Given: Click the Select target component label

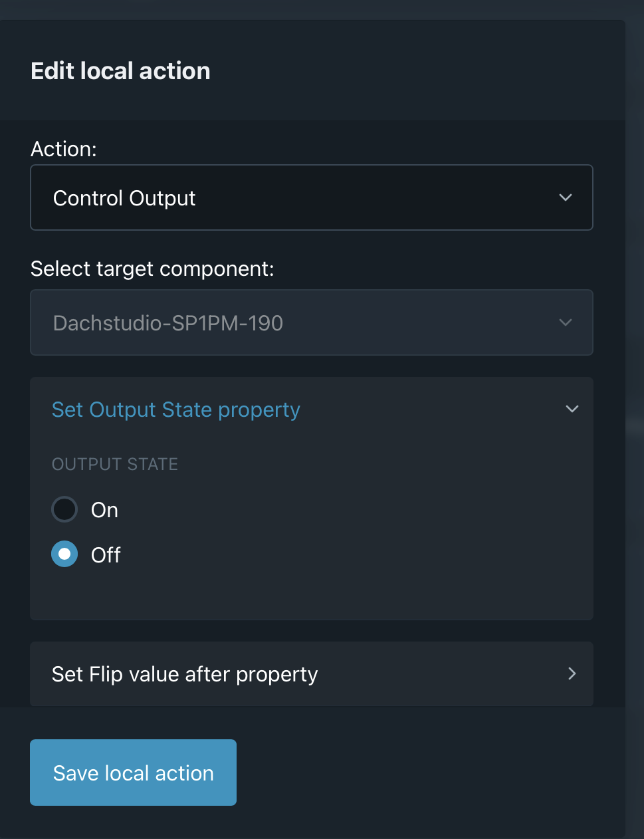Looking at the screenshot, I should point(152,269).
